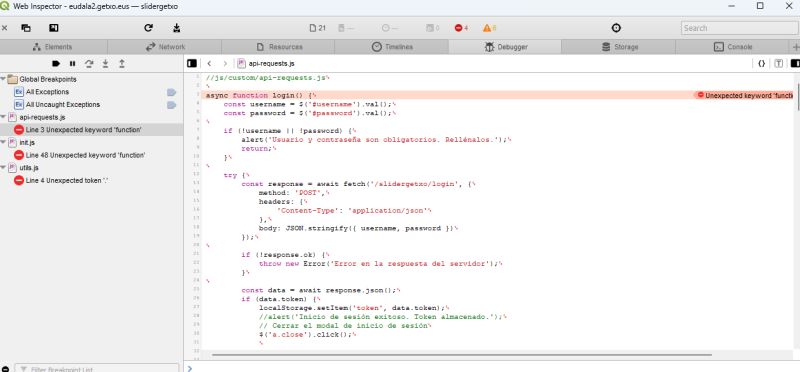Open the Resources tab
The height and width of the screenshot is (372, 800).
[x=279, y=47]
